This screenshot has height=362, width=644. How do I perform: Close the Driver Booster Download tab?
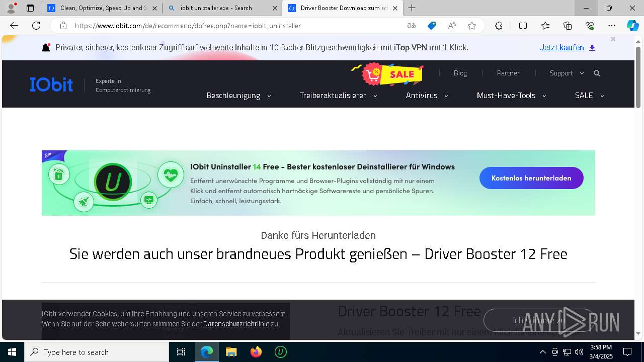(x=395, y=9)
